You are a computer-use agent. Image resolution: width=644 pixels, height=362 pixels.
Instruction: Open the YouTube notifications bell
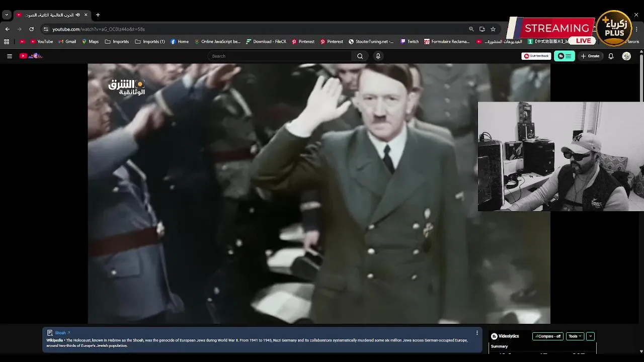(611, 56)
